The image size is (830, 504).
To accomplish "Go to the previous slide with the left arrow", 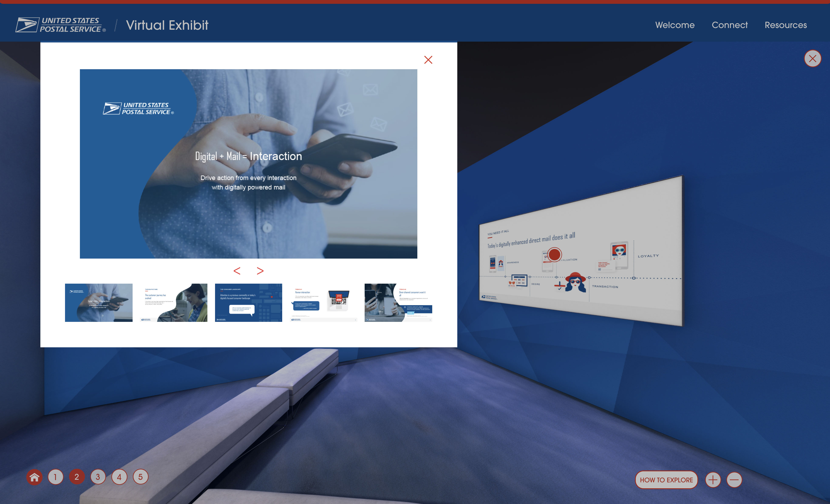I will click(x=237, y=271).
